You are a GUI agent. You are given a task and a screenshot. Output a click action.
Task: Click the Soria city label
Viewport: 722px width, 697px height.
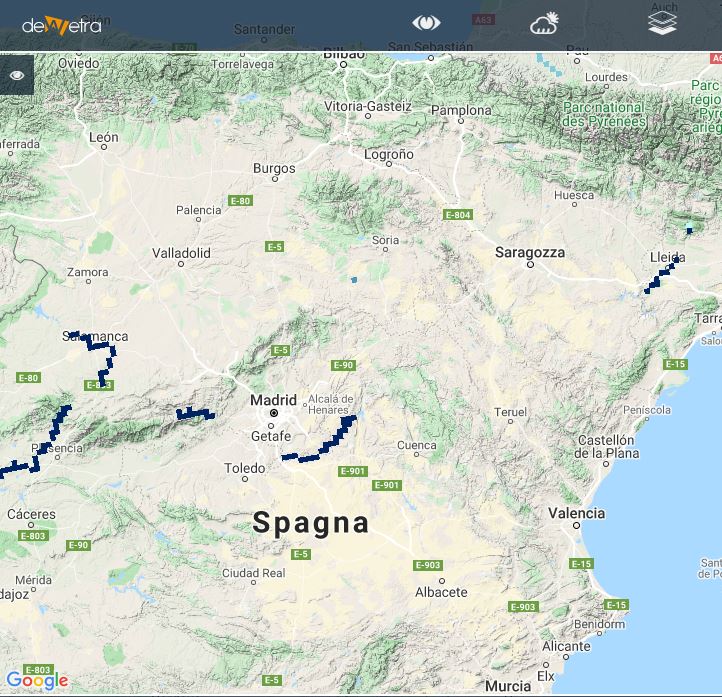[385, 240]
